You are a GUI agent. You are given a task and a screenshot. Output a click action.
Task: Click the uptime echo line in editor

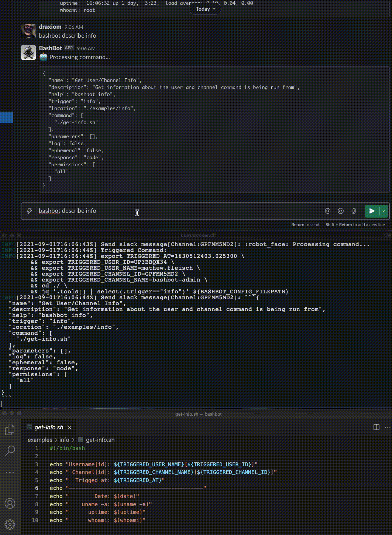(x=98, y=512)
